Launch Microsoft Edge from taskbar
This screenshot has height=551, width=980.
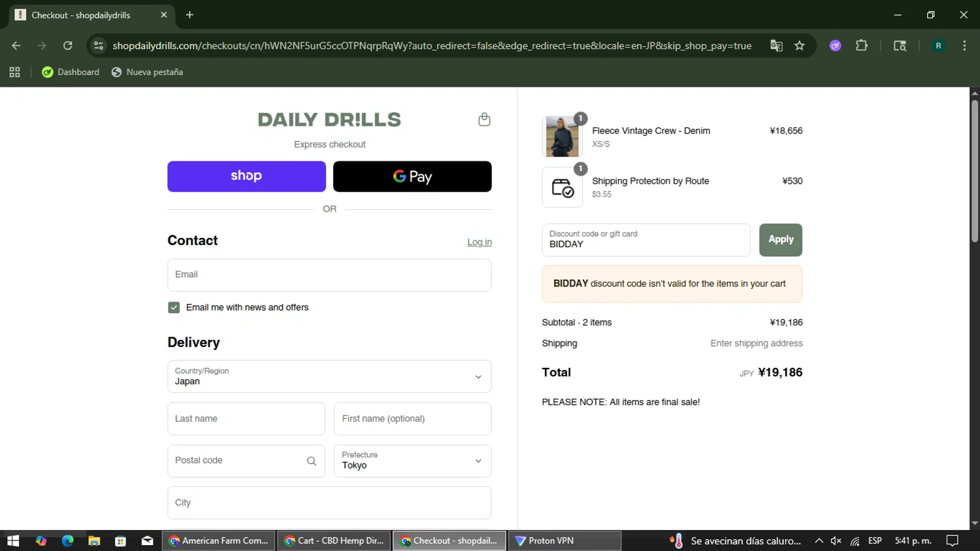(x=68, y=541)
